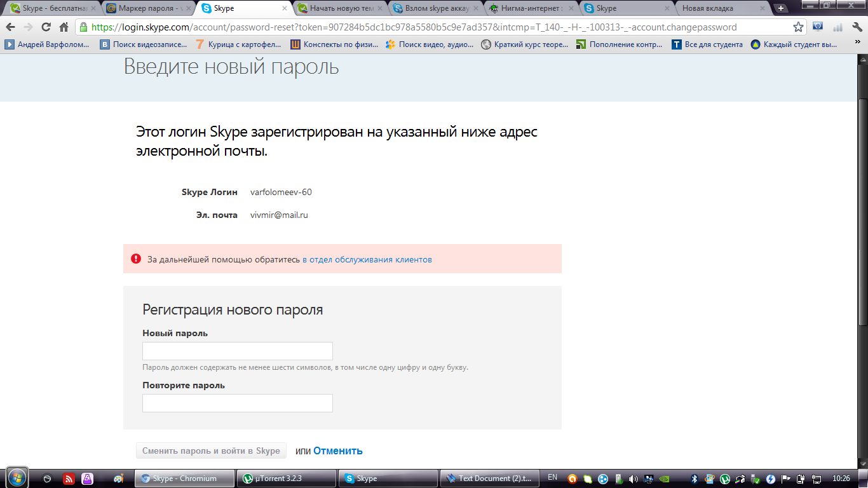Open 'µTorrent 3.2.3' taskbar button
The height and width of the screenshot is (488, 868).
click(x=285, y=478)
